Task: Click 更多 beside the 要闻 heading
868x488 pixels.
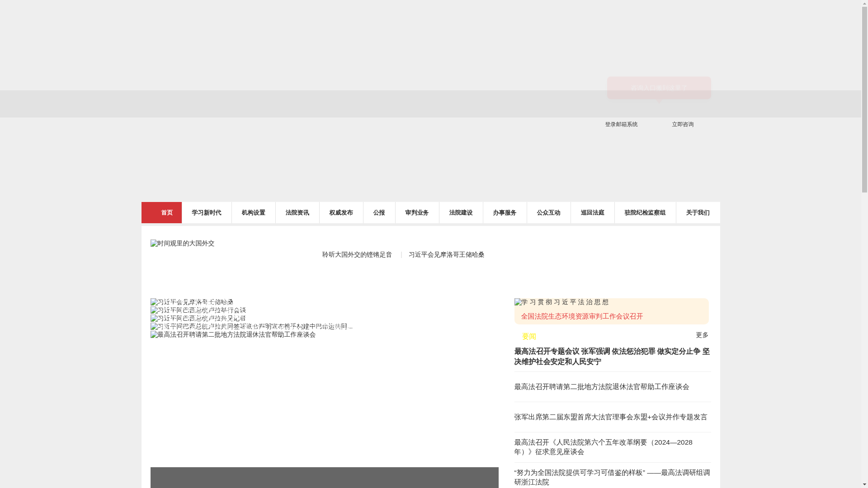Action: coord(702,335)
